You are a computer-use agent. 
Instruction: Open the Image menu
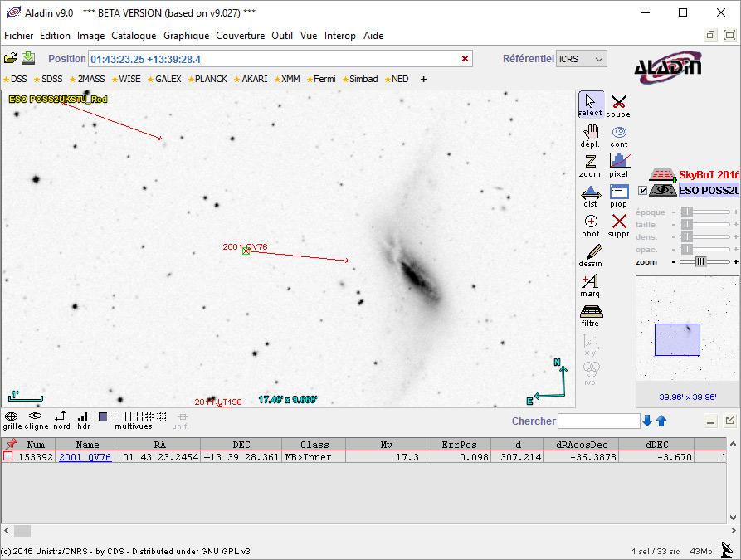90,36
